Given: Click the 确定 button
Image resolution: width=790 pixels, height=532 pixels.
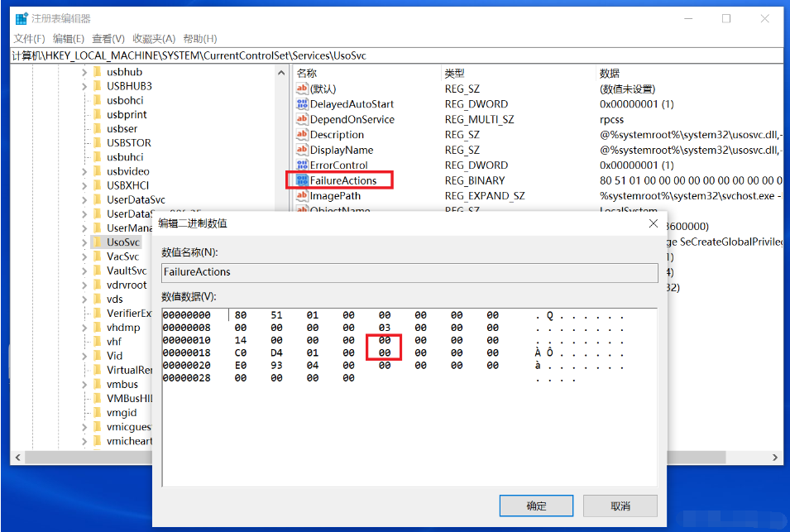Looking at the screenshot, I should click(537, 506).
